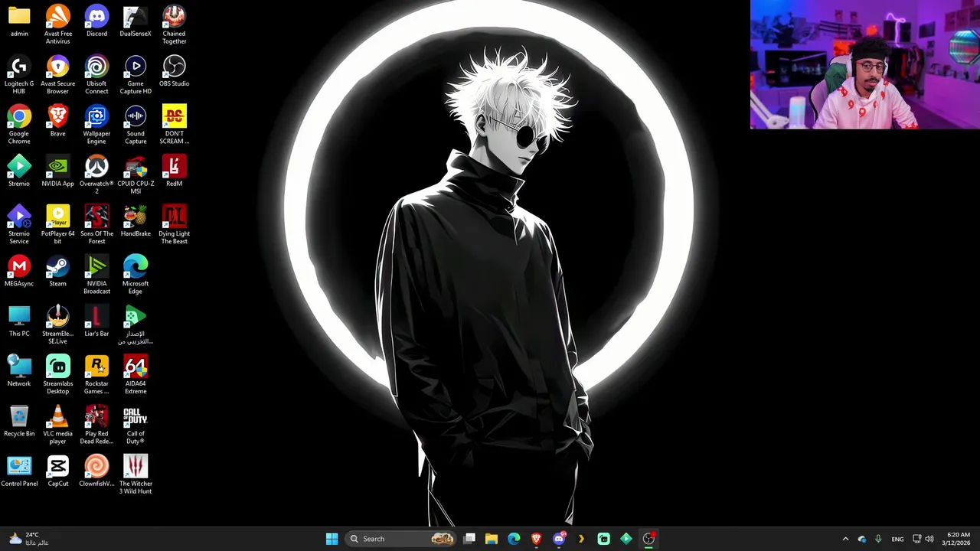Open This PC desktop icon

pyautogui.click(x=19, y=321)
